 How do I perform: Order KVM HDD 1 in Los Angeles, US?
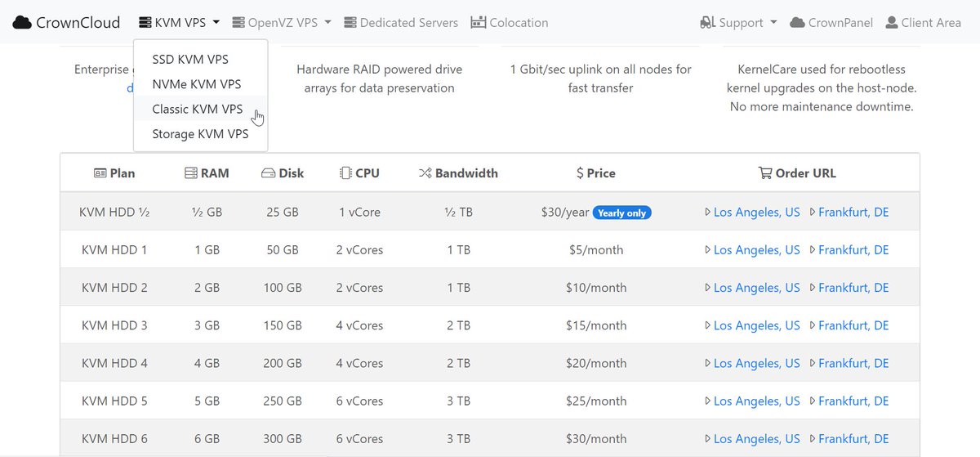coord(756,250)
